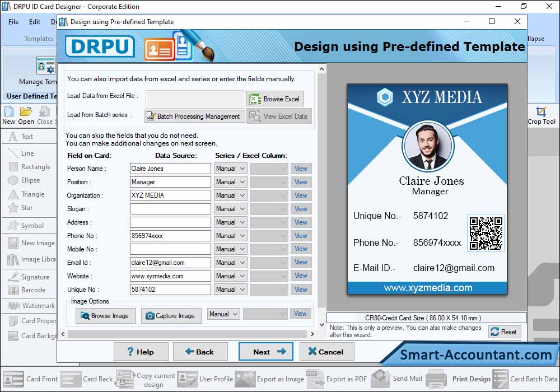The image size is (560, 392).
Task: Click Browse Image button
Action: [x=106, y=316]
